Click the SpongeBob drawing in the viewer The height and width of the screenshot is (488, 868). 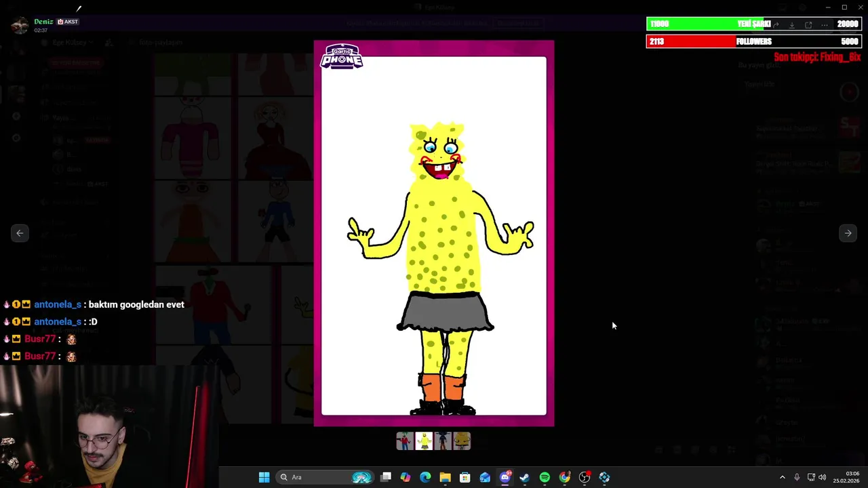(x=434, y=234)
